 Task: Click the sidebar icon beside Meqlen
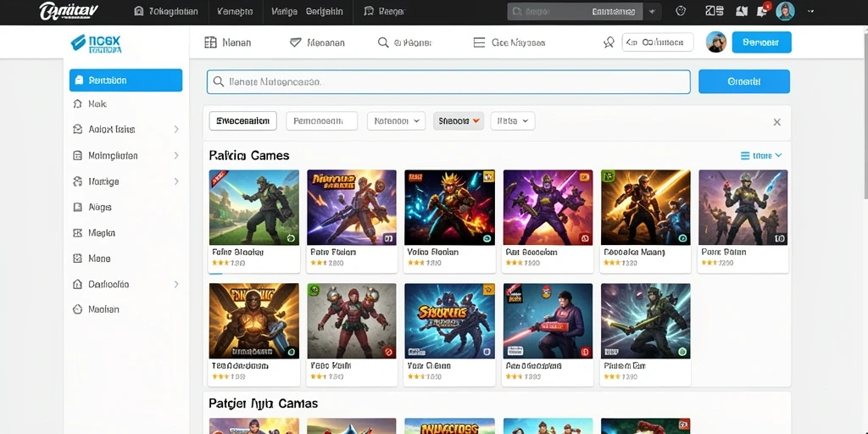(x=78, y=233)
